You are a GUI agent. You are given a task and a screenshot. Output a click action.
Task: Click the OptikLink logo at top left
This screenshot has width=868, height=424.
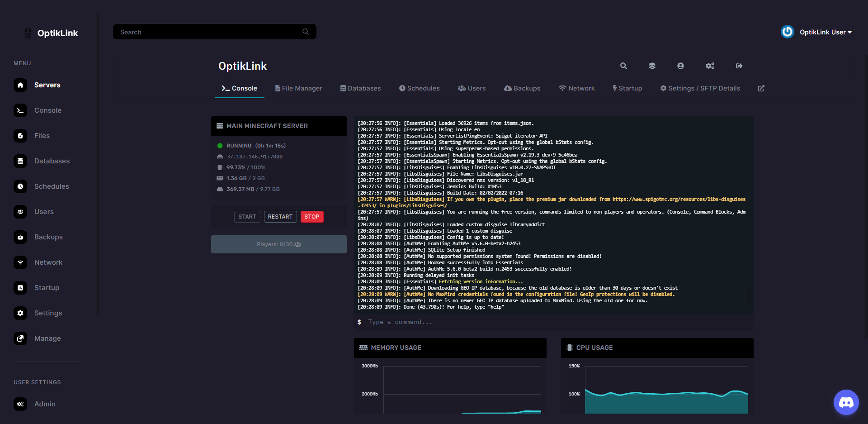(x=51, y=33)
